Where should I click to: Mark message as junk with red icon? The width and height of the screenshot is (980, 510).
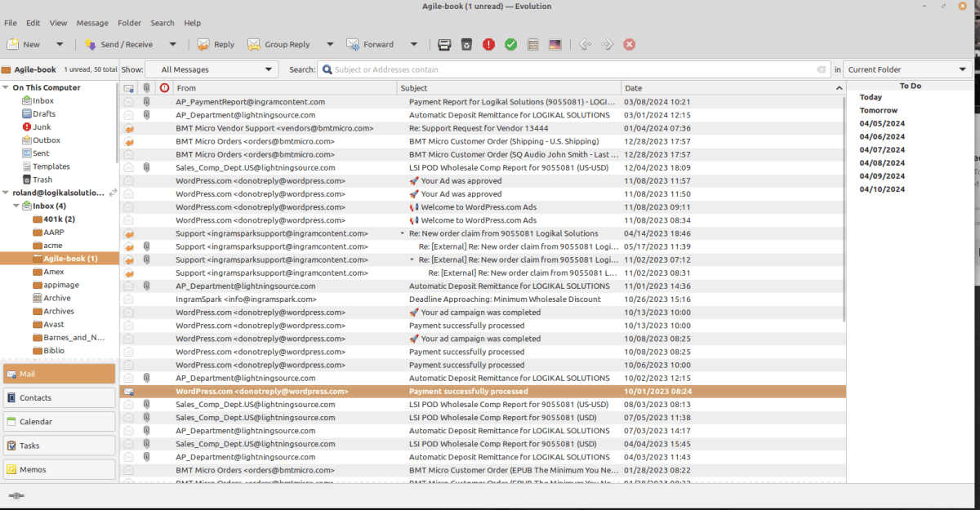488,45
